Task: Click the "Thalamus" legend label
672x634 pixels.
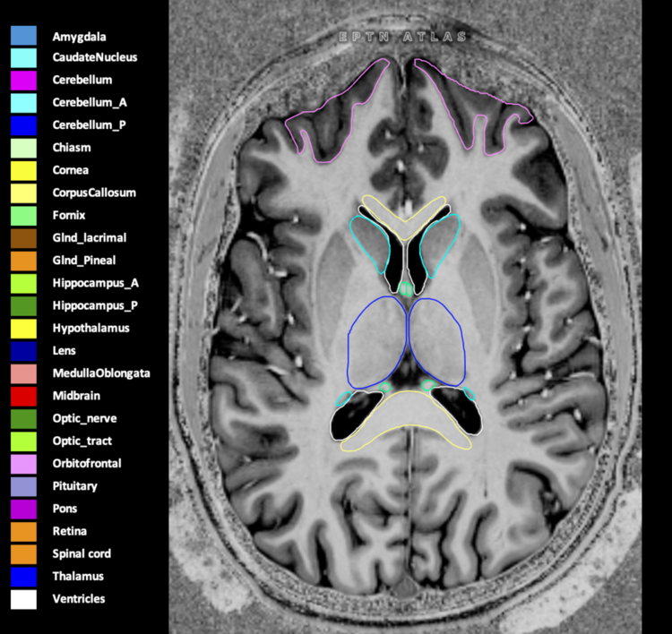Action: [x=78, y=577]
